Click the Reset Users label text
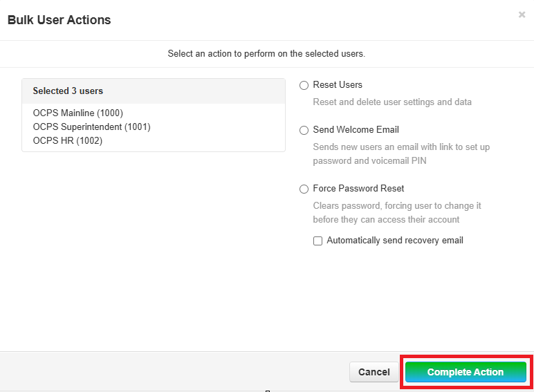This screenshot has width=534, height=392. [338, 85]
